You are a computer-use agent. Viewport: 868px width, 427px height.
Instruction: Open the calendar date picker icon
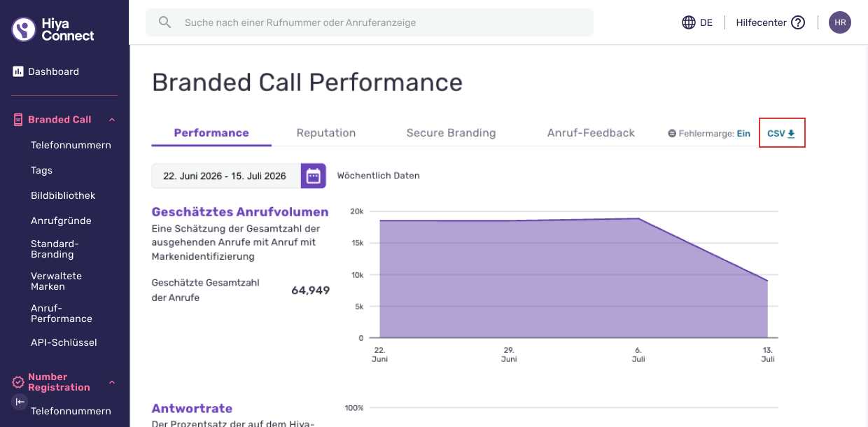314,176
